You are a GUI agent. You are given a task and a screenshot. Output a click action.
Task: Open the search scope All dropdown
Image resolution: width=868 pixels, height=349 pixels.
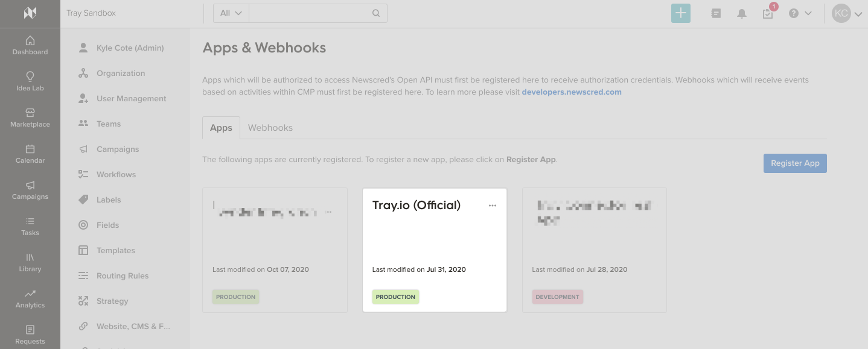(229, 13)
